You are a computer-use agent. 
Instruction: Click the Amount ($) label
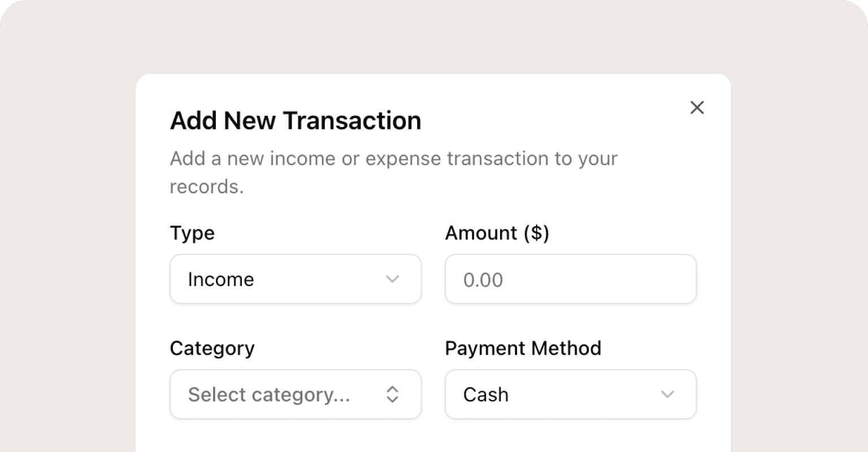[x=497, y=233]
